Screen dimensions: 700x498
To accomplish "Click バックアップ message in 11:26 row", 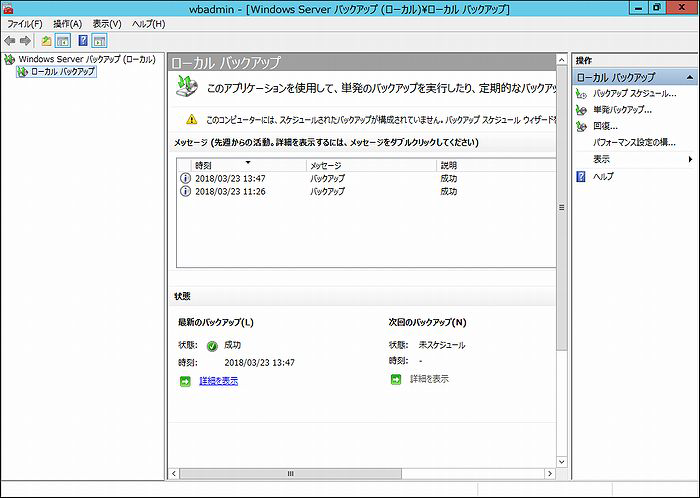I will coord(327,191).
